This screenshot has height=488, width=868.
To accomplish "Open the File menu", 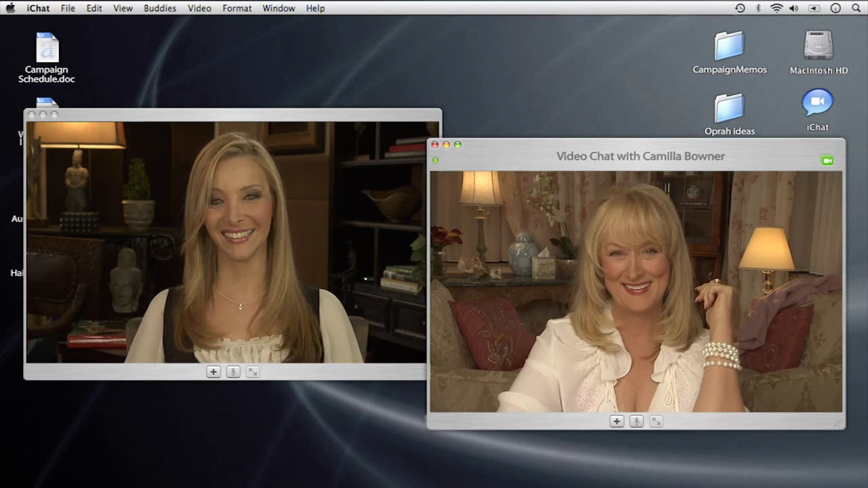I will coord(68,8).
